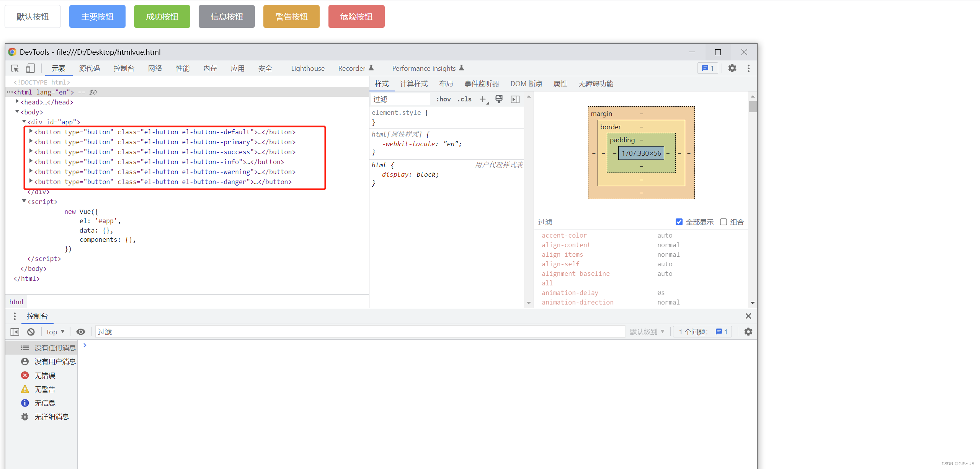Click the Recorder flask tab
Screen dimensions: 980x469
pos(356,68)
